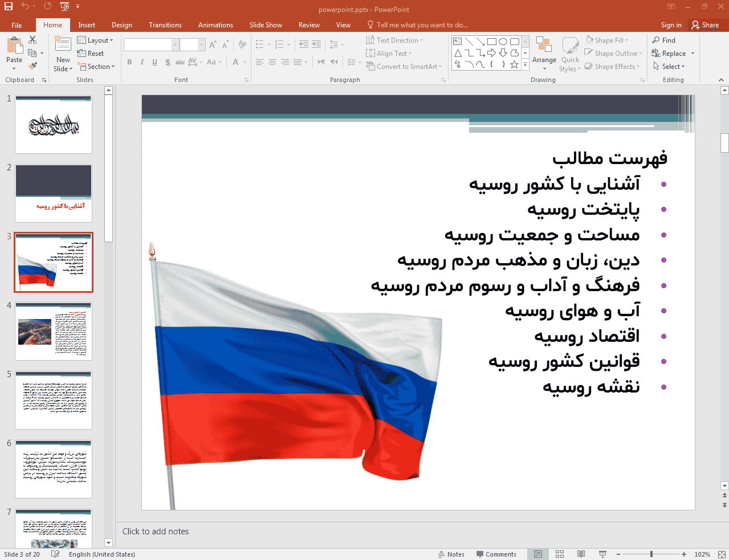Toggle Italic text formatting
The width and height of the screenshot is (729, 560).
point(142,62)
